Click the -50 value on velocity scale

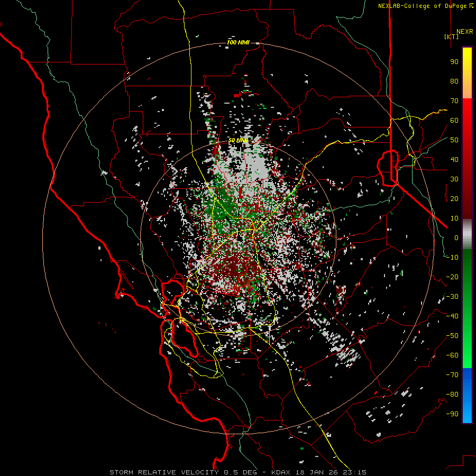[452, 336]
